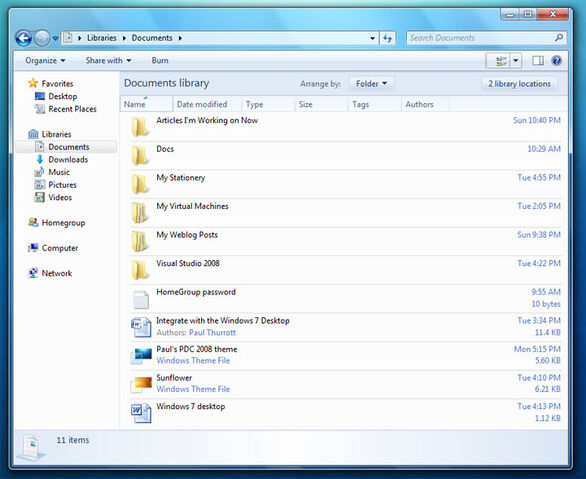Open the Share with menu

coord(108,61)
